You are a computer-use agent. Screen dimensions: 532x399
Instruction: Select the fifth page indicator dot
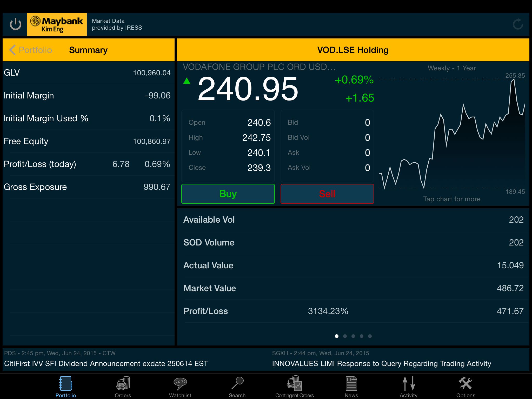(x=370, y=336)
